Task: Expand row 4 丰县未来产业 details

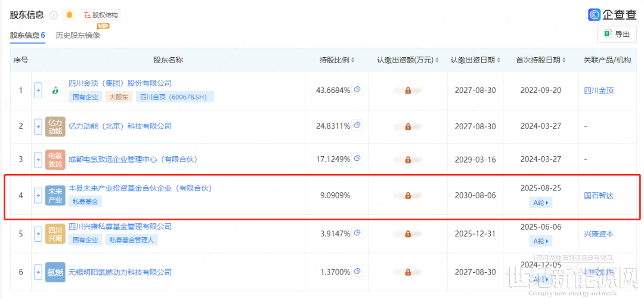Action: [38, 195]
